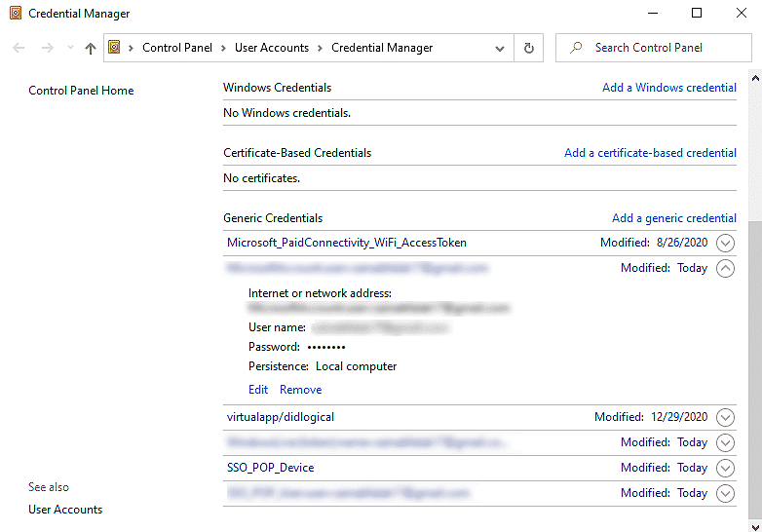Open Microsoft_PaidConnectivity_WiFi_AccessToken credential
This screenshot has width=762, height=532.
click(347, 243)
